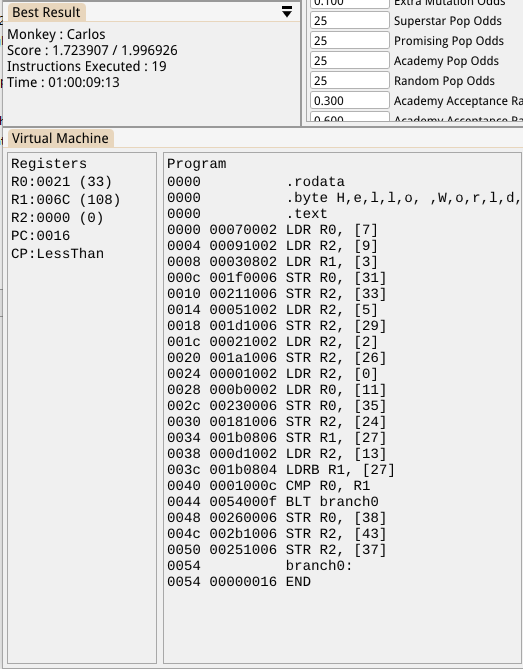Select the END instruction line
The height and width of the screenshot is (669, 523).
(239, 582)
